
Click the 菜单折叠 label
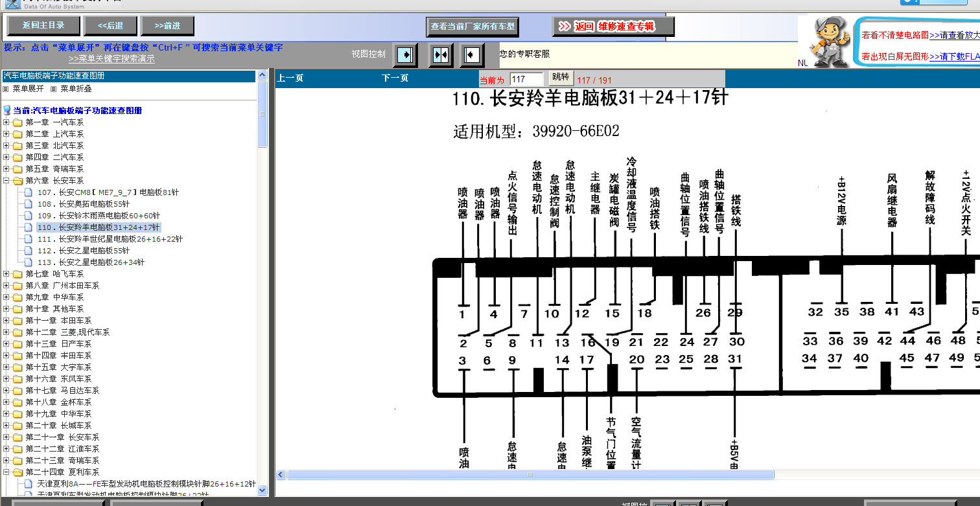[76, 89]
